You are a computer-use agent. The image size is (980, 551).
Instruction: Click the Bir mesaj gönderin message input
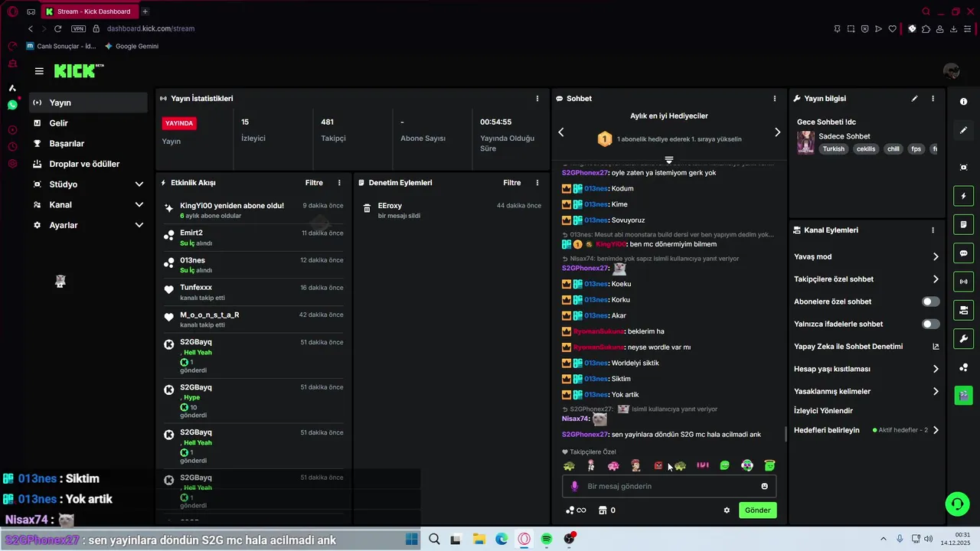tap(669, 486)
